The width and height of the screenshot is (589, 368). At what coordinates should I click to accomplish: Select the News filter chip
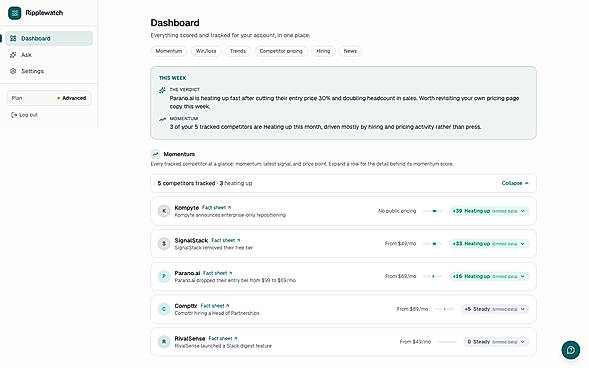(x=350, y=51)
